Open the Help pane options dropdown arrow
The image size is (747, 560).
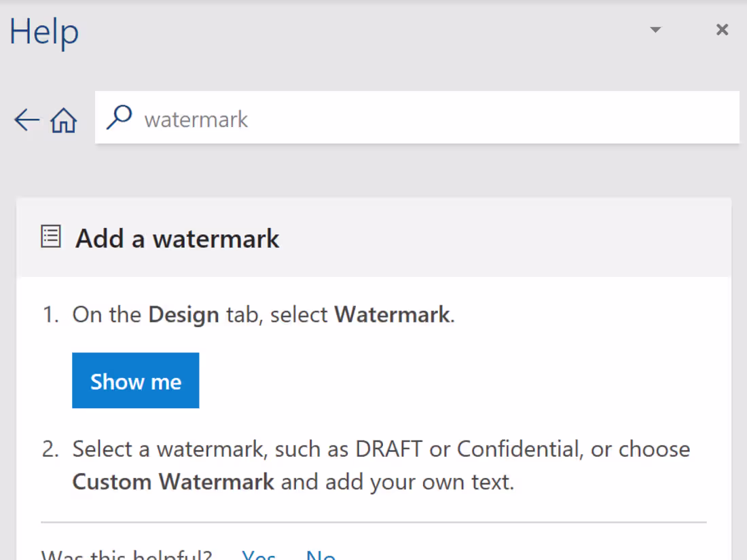click(655, 30)
